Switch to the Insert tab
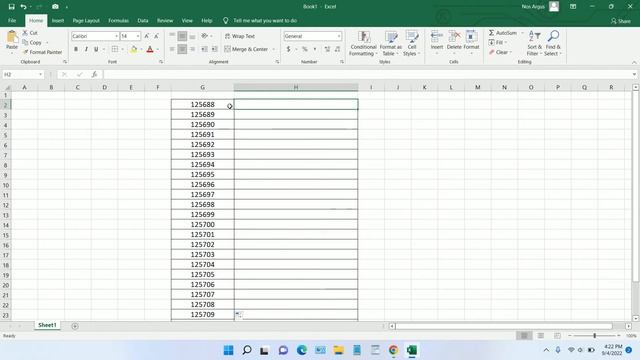 tap(58, 20)
